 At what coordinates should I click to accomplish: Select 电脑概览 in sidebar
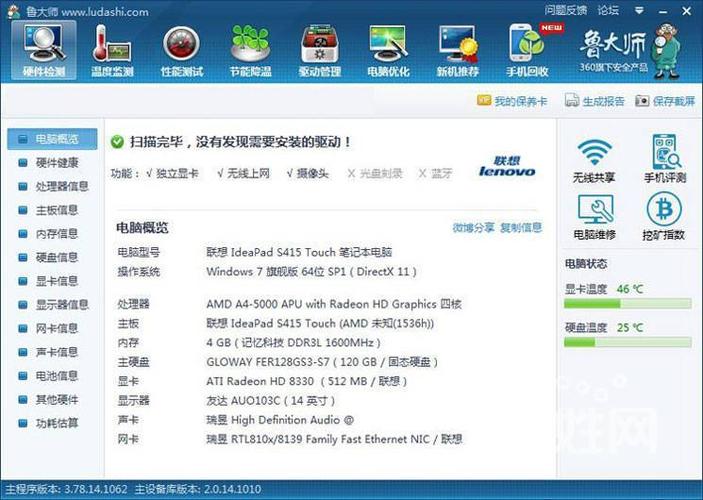pyautogui.click(x=52, y=139)
